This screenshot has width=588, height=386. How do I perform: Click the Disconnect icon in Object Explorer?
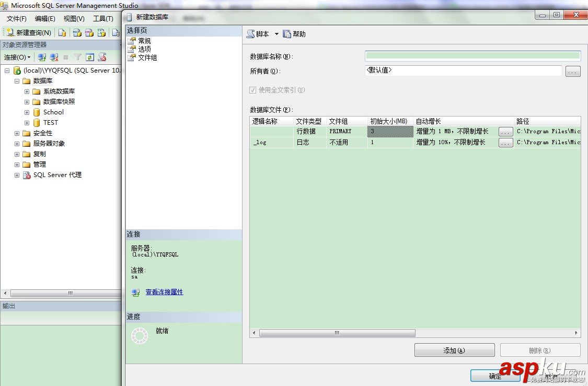(54, 57)
